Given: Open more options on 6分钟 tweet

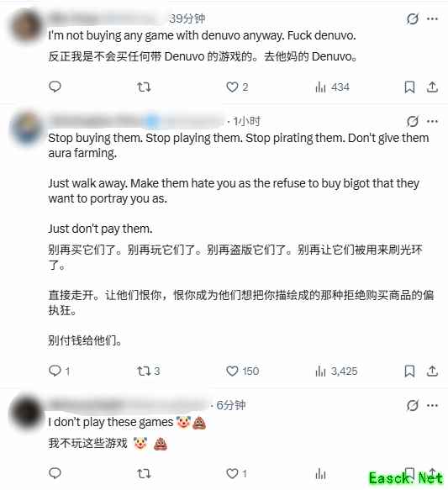Looking at the screenshot, I should (432, 405).
